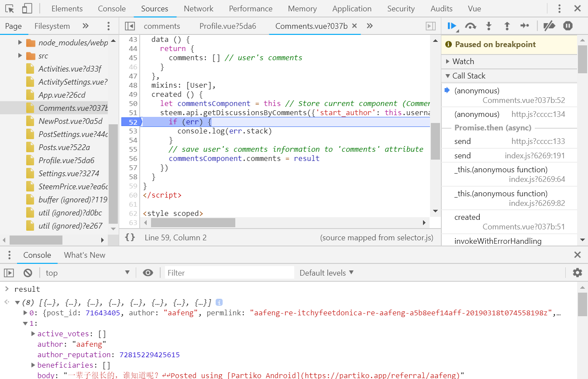Click the code editor horizontal scrollbar
588x379 pixels.
coord(193,222)
